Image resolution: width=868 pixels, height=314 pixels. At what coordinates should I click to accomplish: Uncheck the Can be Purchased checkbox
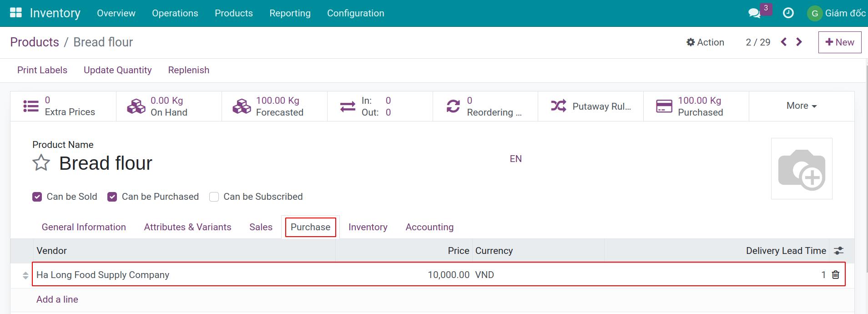pos(112,197)
